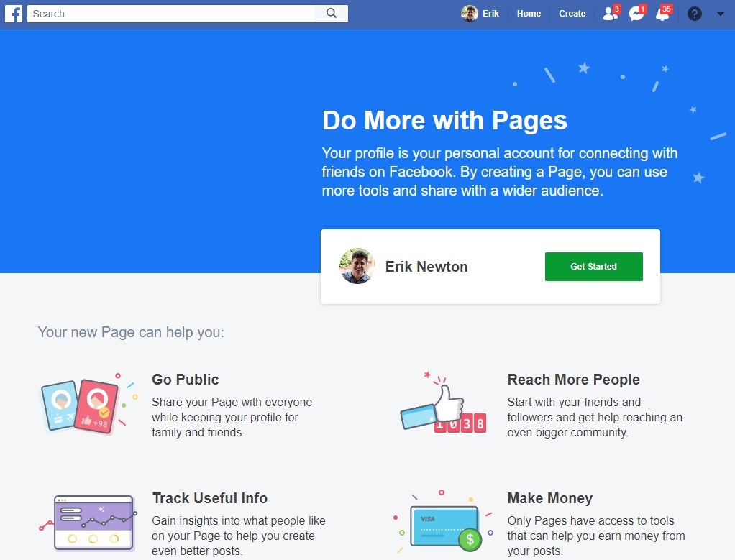Open notifications bell icon
This screenshot has height=560, width=735.
click(663, 13)
